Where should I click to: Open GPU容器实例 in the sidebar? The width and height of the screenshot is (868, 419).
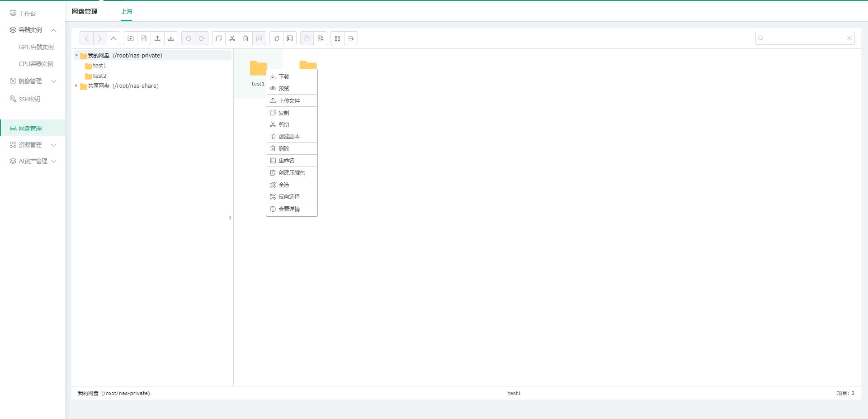[36, 47]
